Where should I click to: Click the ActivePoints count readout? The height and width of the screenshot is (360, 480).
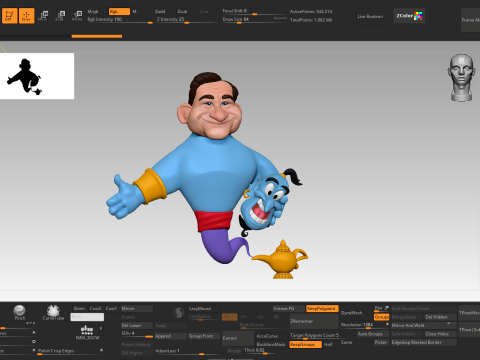pyautogui.click(x=311, y=12)
